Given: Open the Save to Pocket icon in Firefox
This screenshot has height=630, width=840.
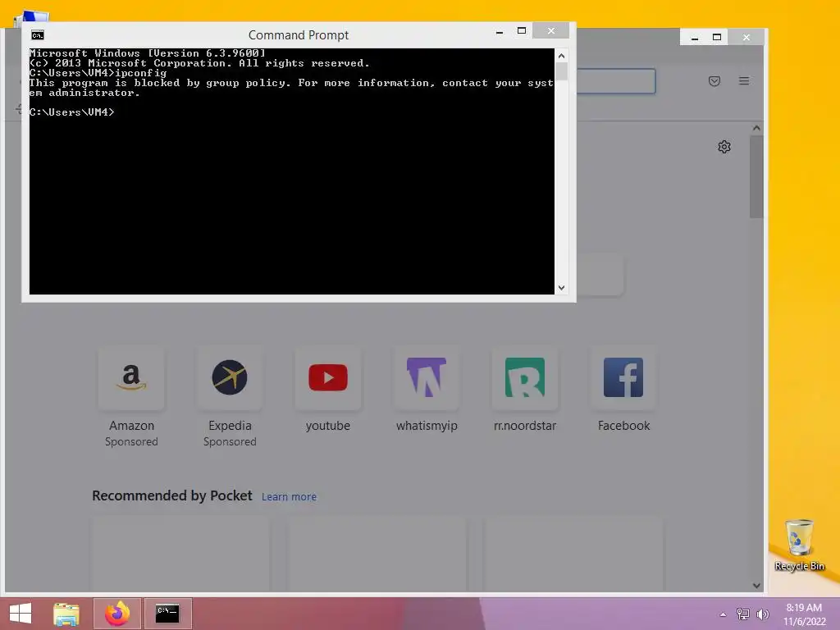Looking at the screenshot, I should coord(714,81).
